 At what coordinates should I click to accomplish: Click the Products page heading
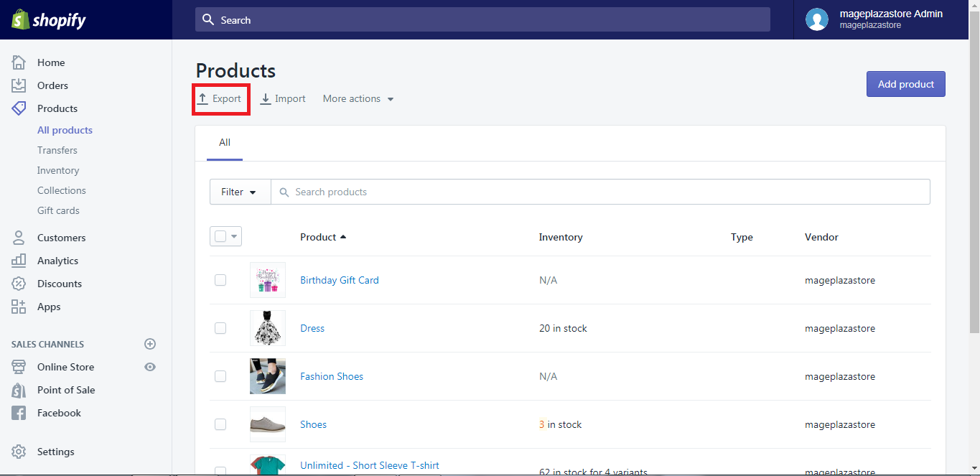[235, 70]
